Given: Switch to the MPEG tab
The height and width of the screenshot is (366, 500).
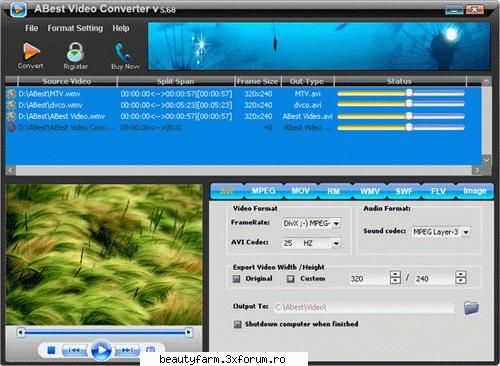Looking at the screenshot, I should (x=263, y=191).
